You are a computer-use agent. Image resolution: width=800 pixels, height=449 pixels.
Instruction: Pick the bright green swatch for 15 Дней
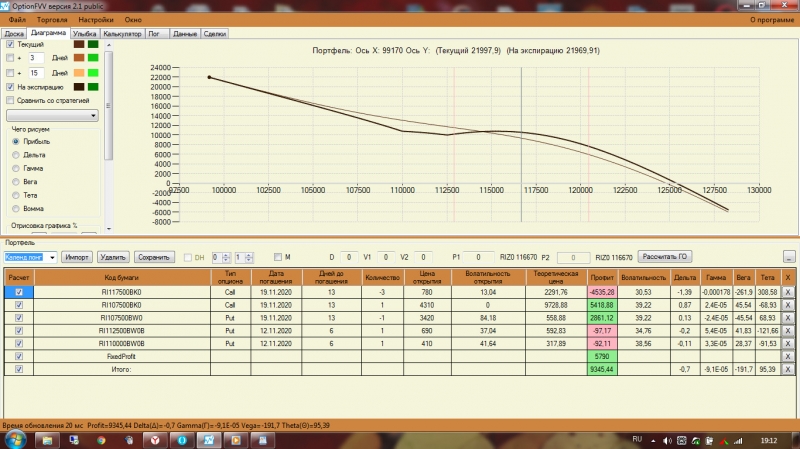coord(93,73)
